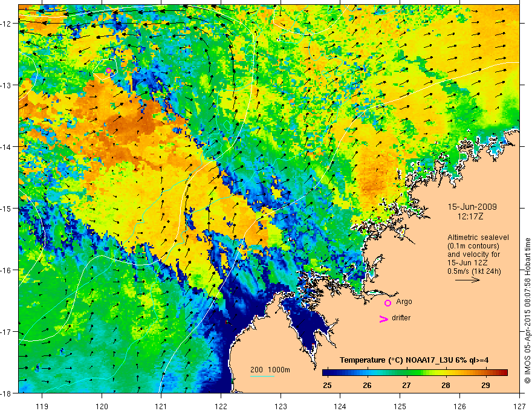
Task: Click longitude label '127'
Action: [x=519, y=406]
